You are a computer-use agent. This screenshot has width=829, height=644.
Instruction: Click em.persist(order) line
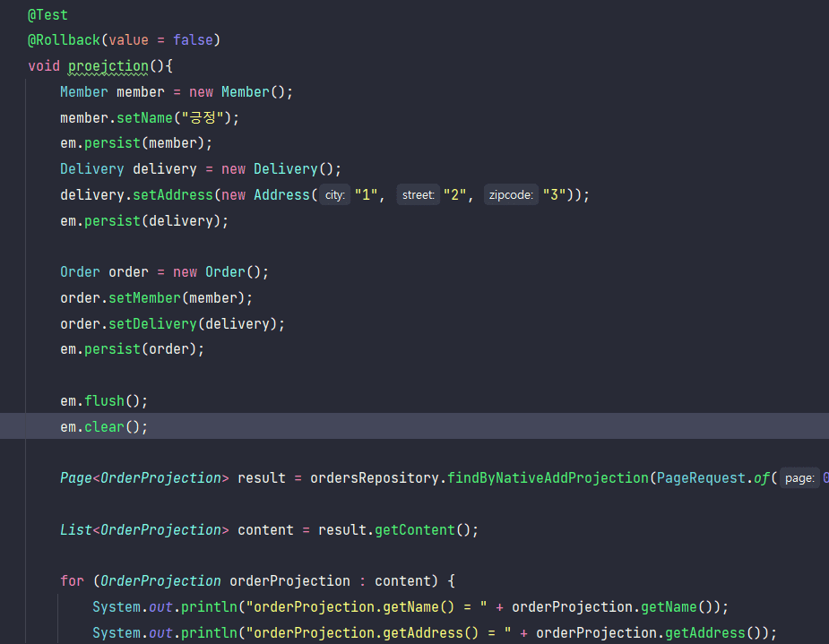click(132, 349)
